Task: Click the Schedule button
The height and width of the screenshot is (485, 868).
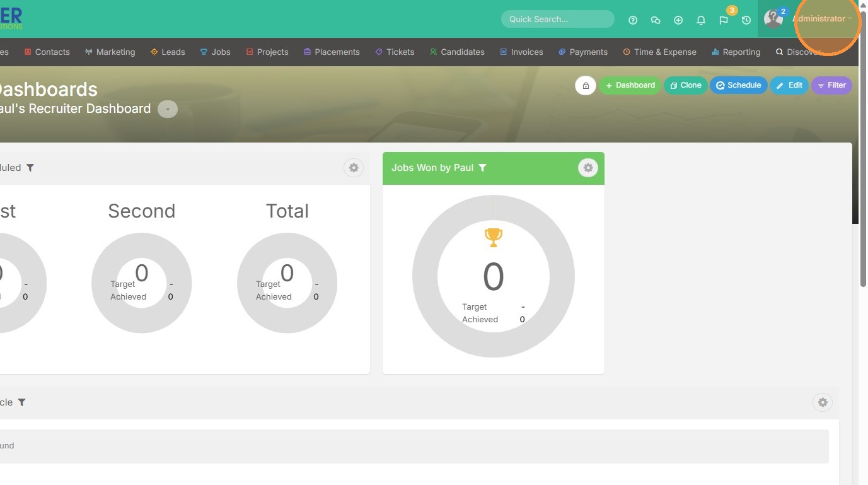Action: click(x=739, y=85)
